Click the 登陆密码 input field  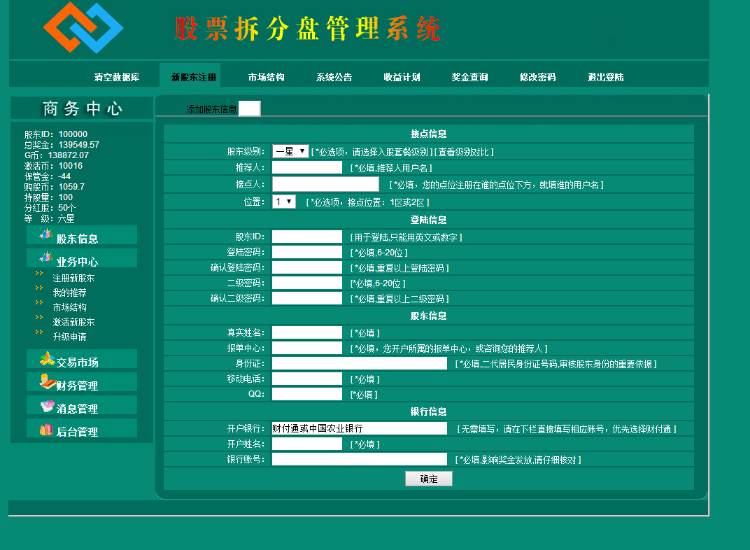[307, 252]
